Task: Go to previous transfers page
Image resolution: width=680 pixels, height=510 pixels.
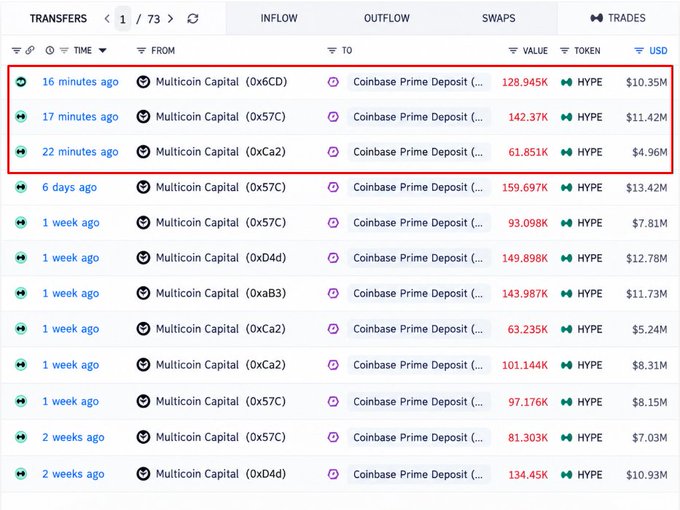Action: click(107, 19)
